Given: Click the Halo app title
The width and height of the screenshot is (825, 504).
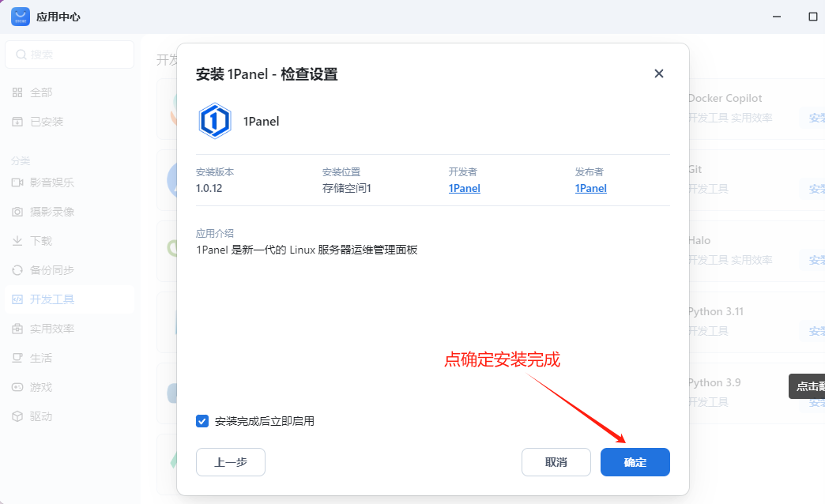Looking at the screenshot, I should (699, 240).
